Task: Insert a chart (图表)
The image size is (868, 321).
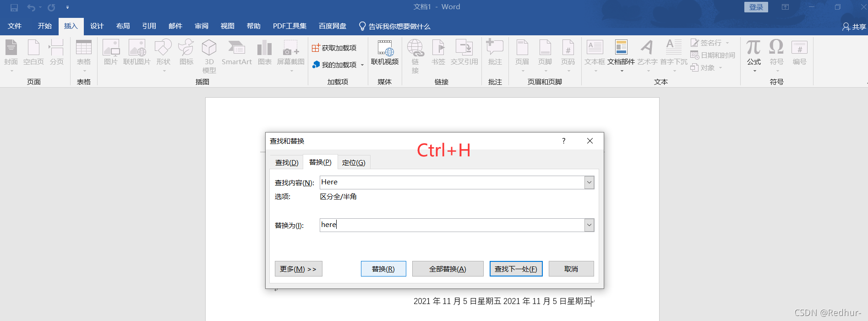Action: [265, 53]
